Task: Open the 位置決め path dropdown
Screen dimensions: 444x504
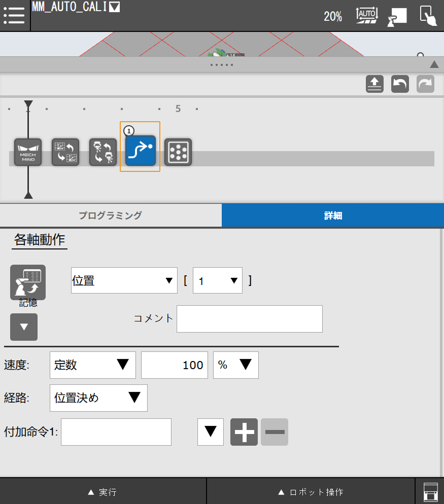Action: [98, 398]
